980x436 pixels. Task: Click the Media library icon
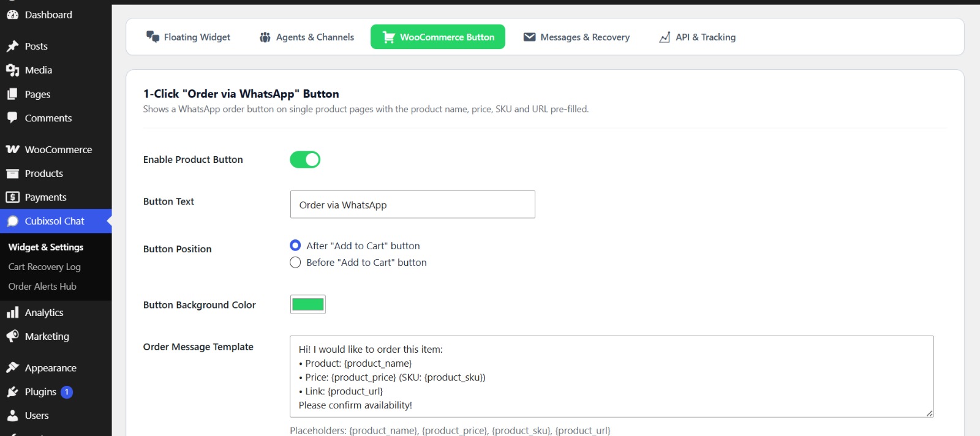12,70
